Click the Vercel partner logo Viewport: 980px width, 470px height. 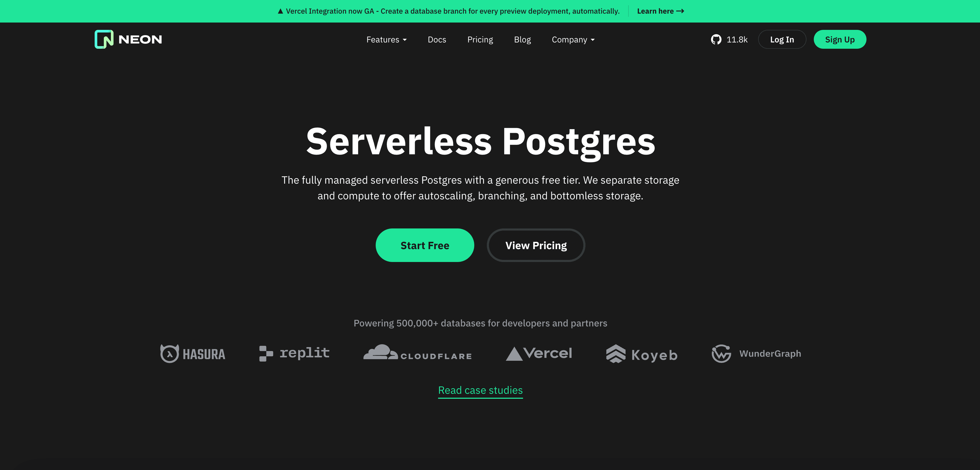[538, 353]
